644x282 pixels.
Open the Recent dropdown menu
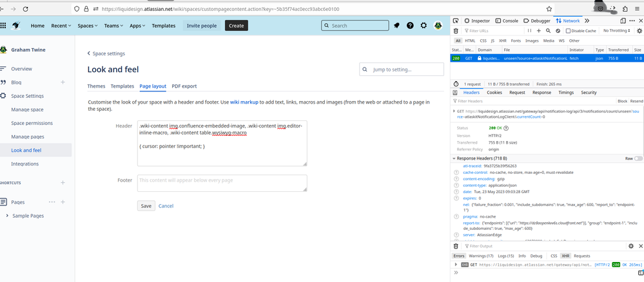click(61, 26)
